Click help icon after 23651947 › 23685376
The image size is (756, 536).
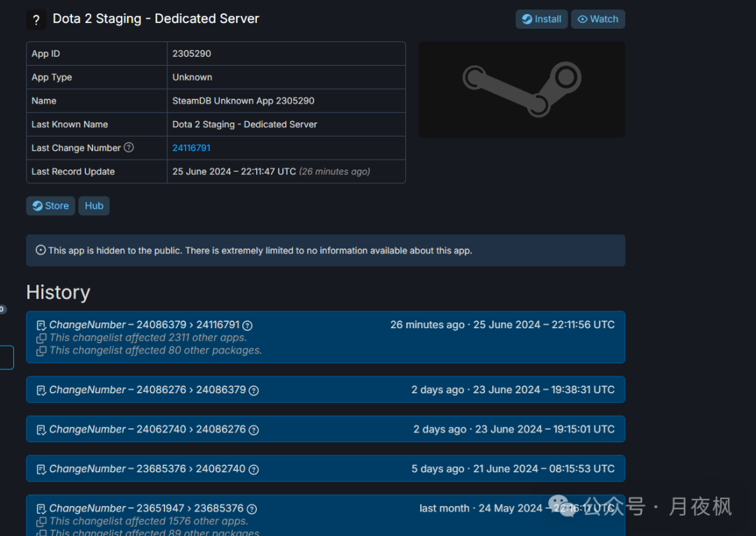(252, 509)
